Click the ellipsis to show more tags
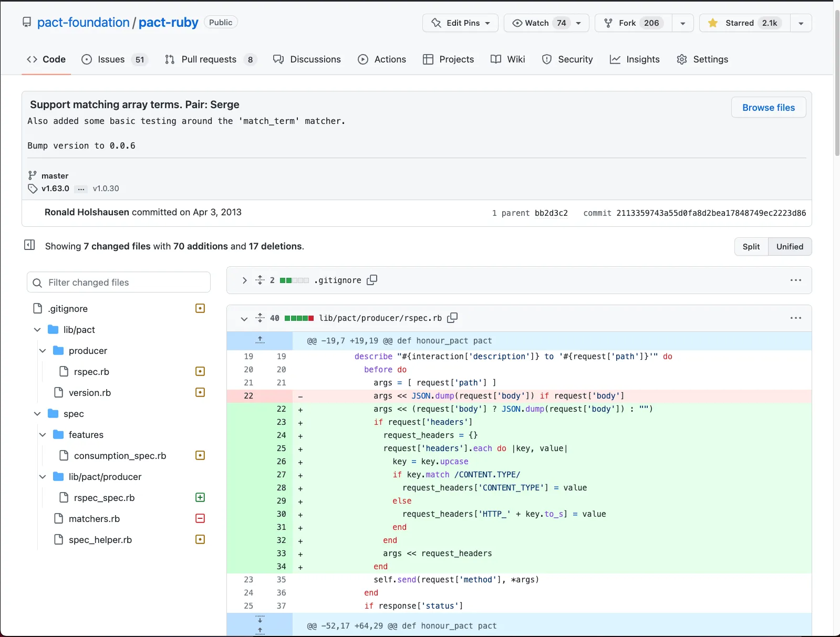 click(81, 189)
